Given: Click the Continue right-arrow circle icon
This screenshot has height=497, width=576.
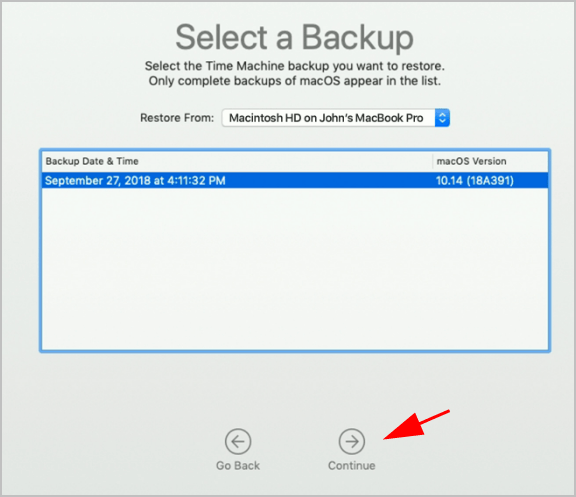Looking at the screenshot, I should click(352, 441).
